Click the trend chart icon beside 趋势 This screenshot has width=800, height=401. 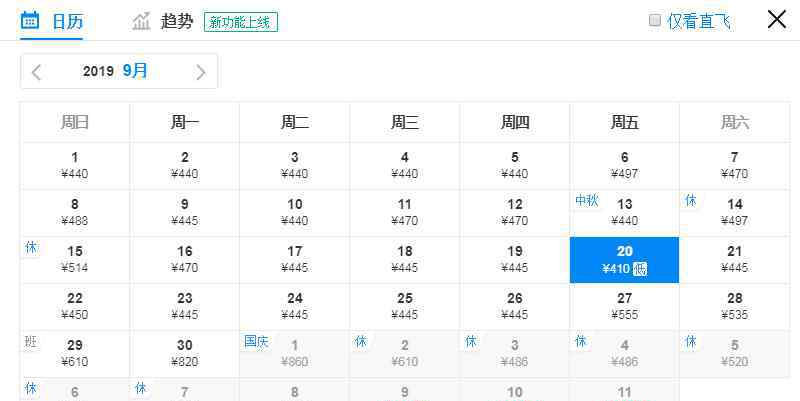(x=141, y=21)
